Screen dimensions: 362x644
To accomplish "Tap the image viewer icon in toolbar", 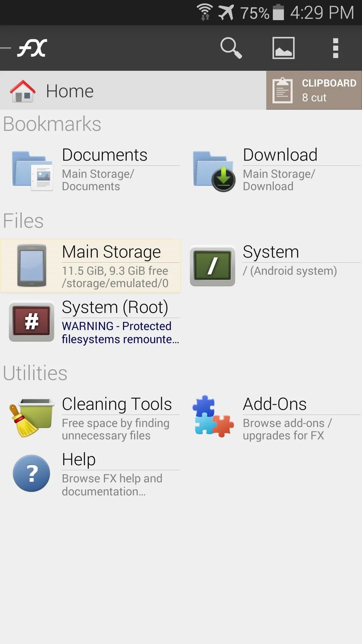I will pyautogui.click(x=283, y=48).
